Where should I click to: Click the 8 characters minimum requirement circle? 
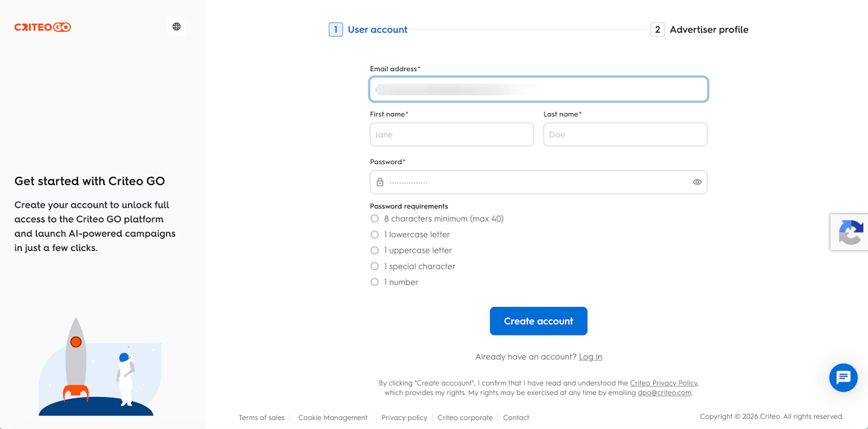(374, 219)
